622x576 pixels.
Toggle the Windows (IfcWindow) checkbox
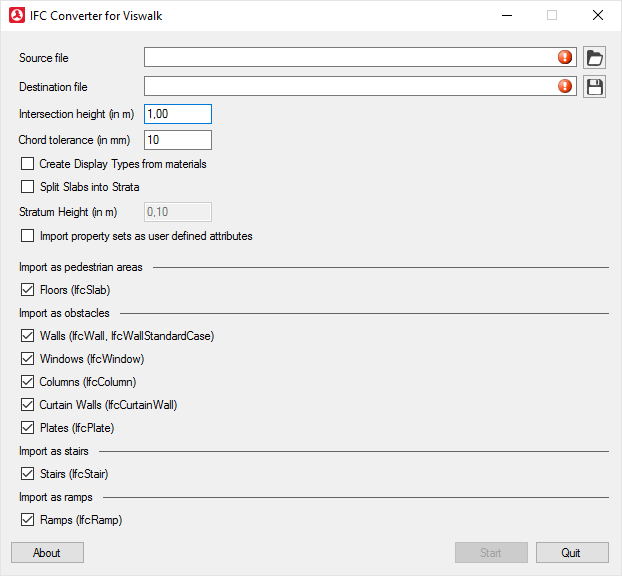(28, 359)
